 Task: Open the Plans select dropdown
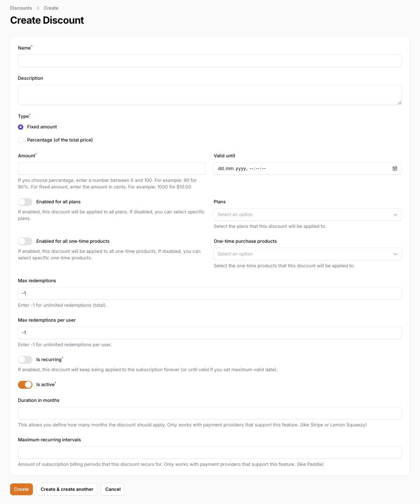pos(307,215)
